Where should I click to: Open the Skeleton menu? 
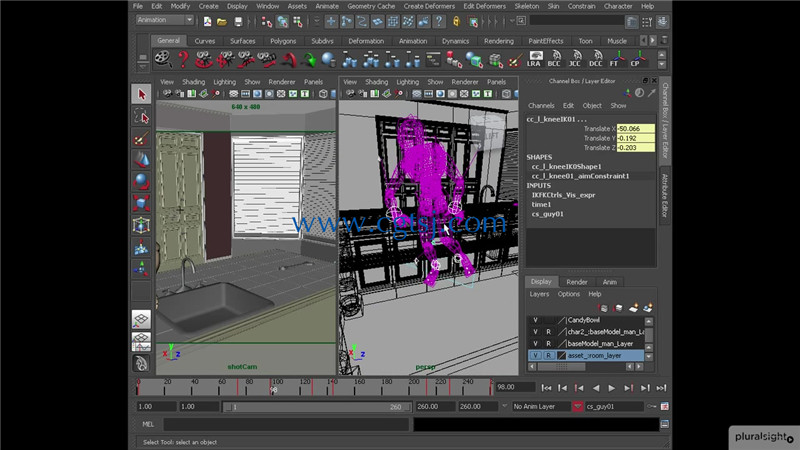[x=527, y=6]
